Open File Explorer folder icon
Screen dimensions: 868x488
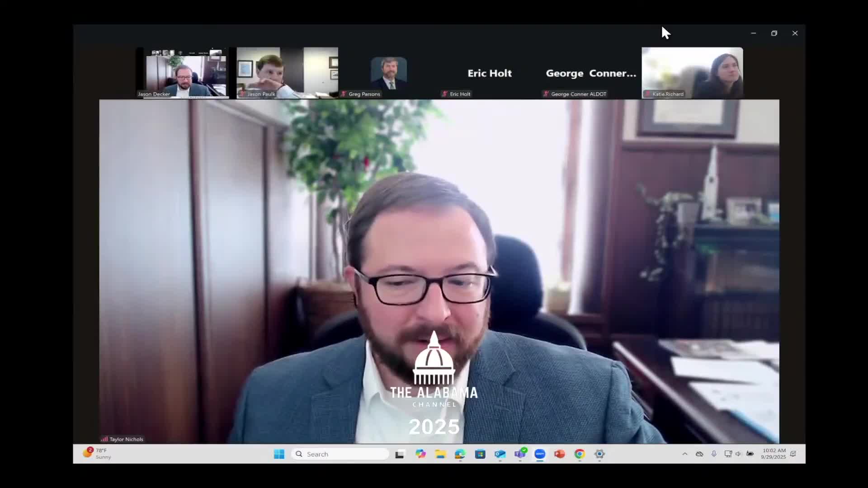click(x=440, y=454)
